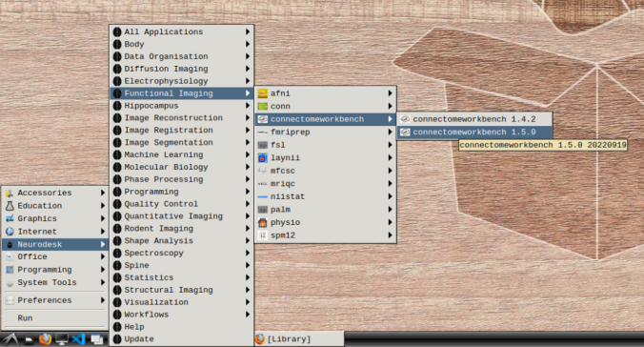Switch to the [Library] taskbar window
The height and width of the screenshot is (347, 644).
click(x=298, y=339)
